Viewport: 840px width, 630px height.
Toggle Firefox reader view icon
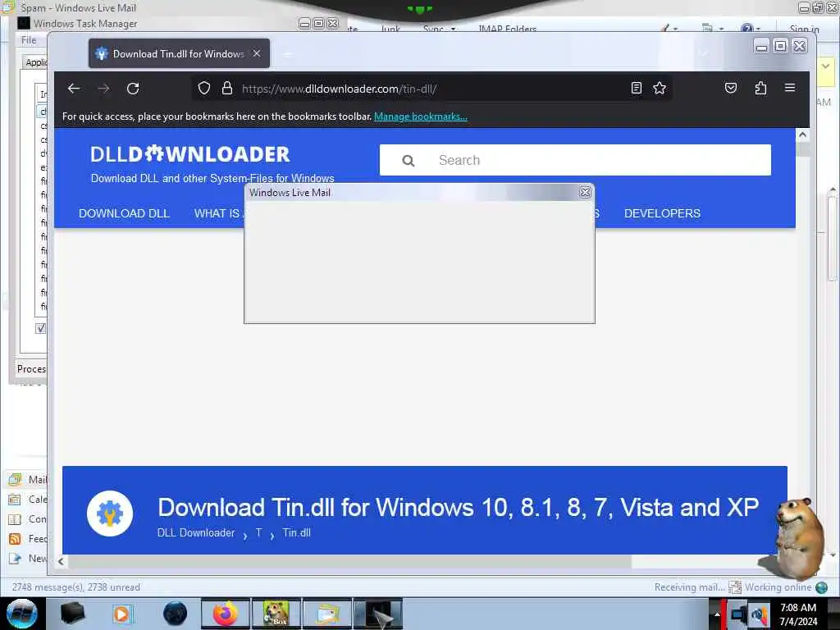tap(636, 89)
